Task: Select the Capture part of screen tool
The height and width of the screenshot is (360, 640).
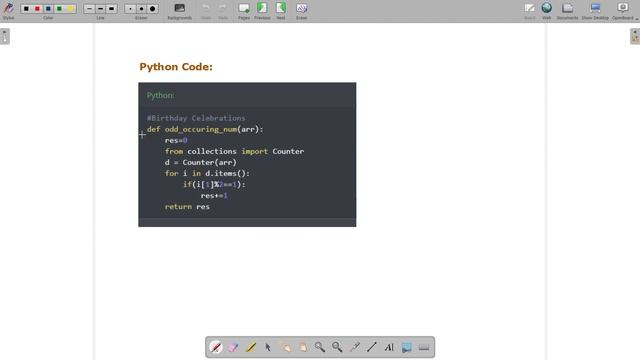Action: coord(407,347)
